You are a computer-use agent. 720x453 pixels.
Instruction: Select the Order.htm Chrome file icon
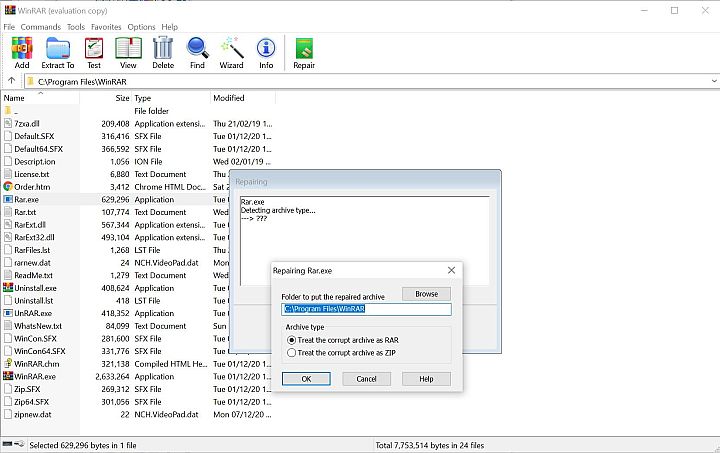(x=8, y=187)
